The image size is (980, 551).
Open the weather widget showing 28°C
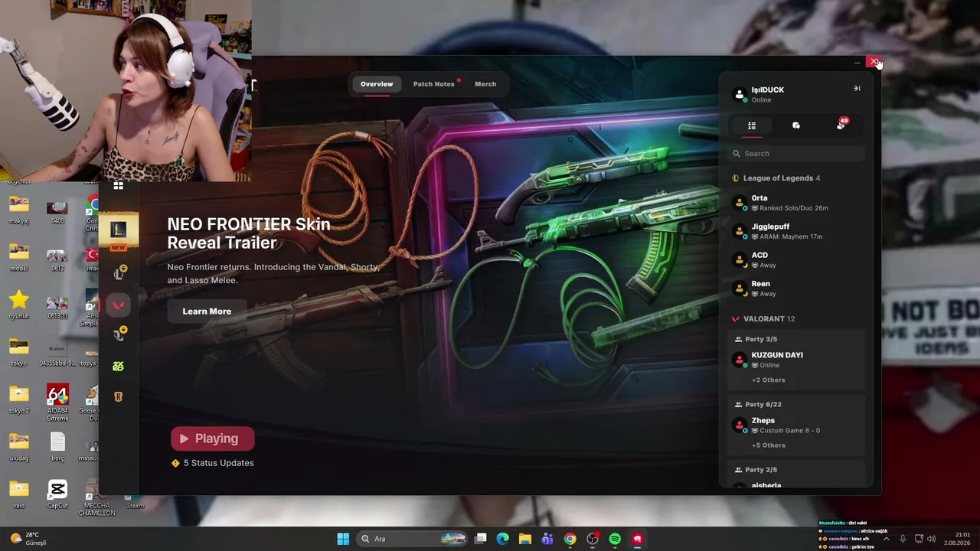(28, 539)
